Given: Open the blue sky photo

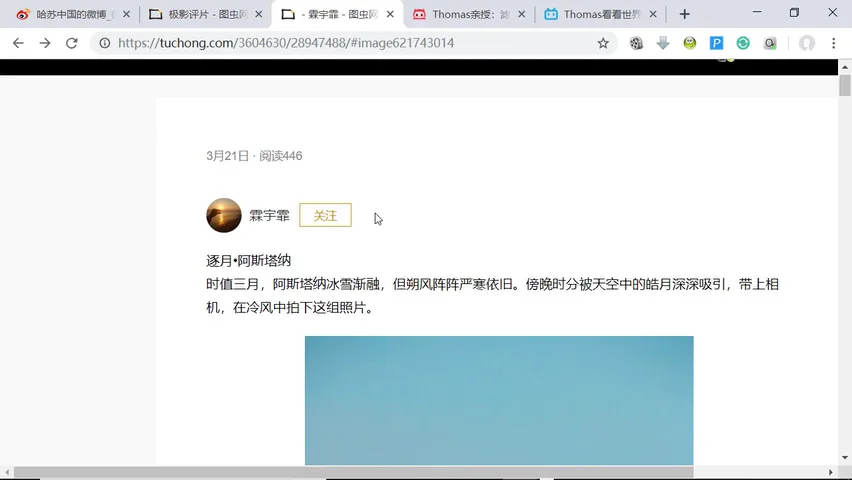Looking at the screenshot, I should 499,401.
